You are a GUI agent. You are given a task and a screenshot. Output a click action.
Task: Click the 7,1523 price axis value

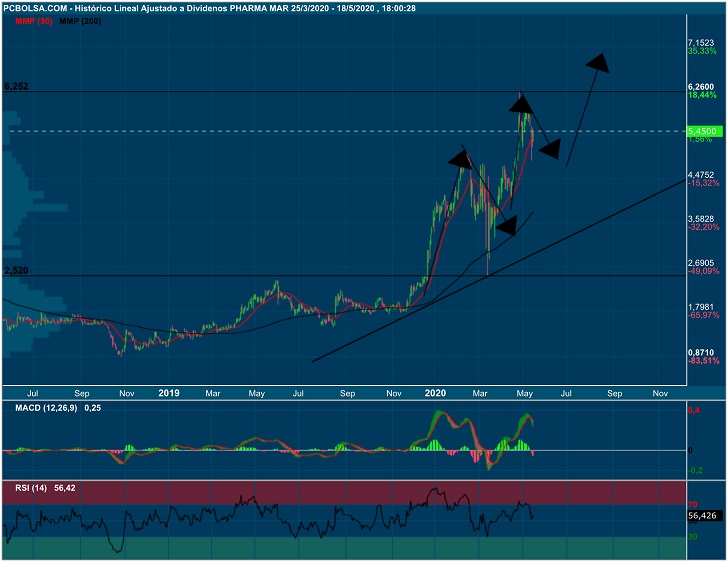tap(701, 43)
